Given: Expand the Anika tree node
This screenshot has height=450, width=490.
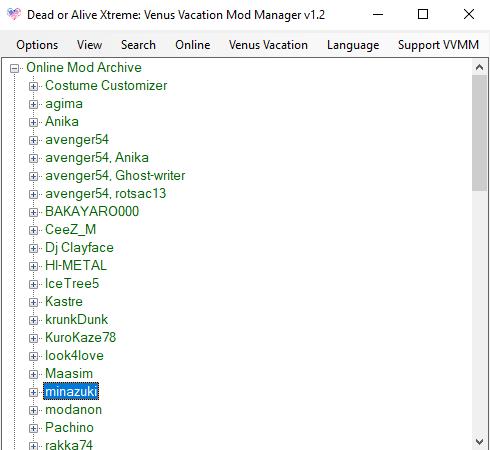Looking at the screenshot, I should tap(33, 122).
